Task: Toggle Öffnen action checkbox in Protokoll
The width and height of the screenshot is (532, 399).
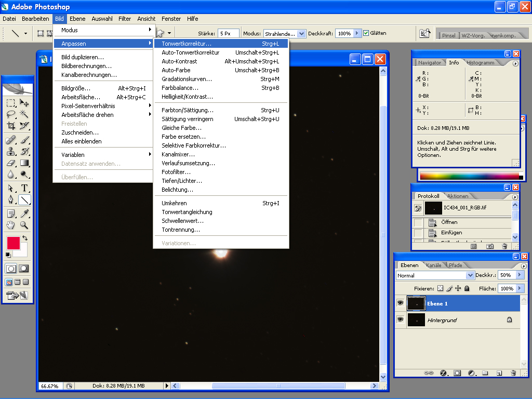Action: click(418, 222)
